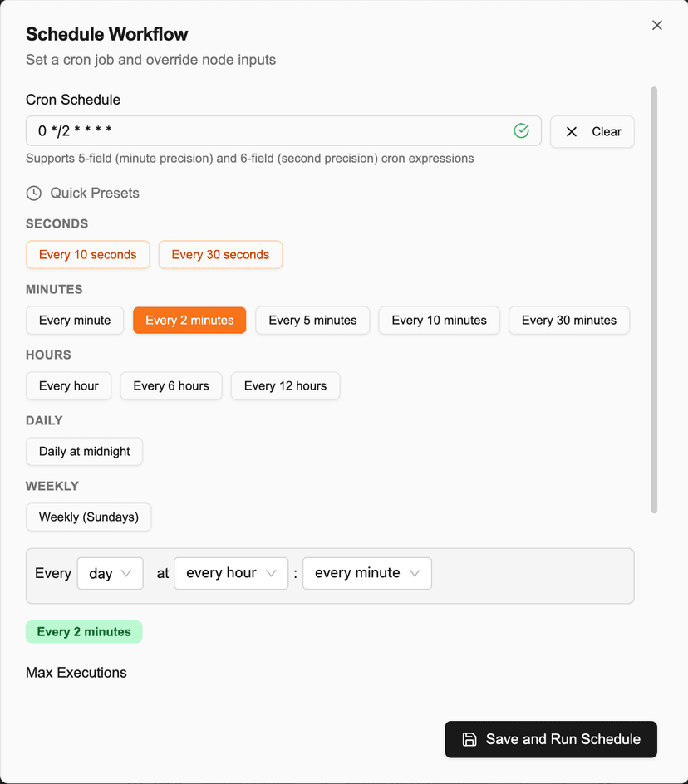Select the Every 12 hours preset
The height and width of the screenshot is (784, 688).
[x=285, y=385]
